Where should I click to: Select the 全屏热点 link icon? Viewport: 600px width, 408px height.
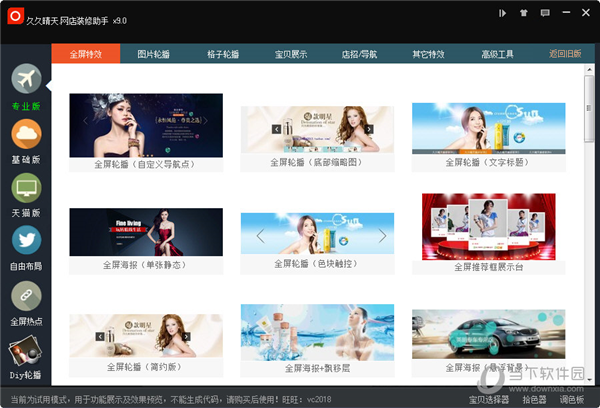26,296
